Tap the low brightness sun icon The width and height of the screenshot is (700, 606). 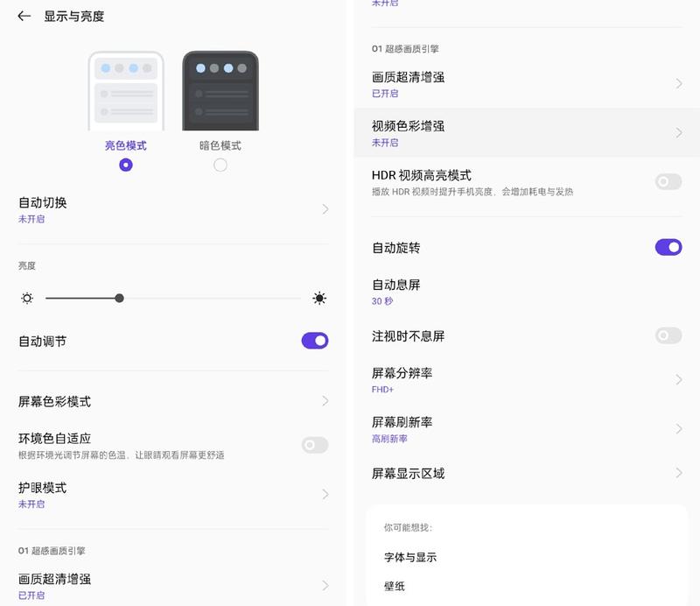(x=27, y=298)
